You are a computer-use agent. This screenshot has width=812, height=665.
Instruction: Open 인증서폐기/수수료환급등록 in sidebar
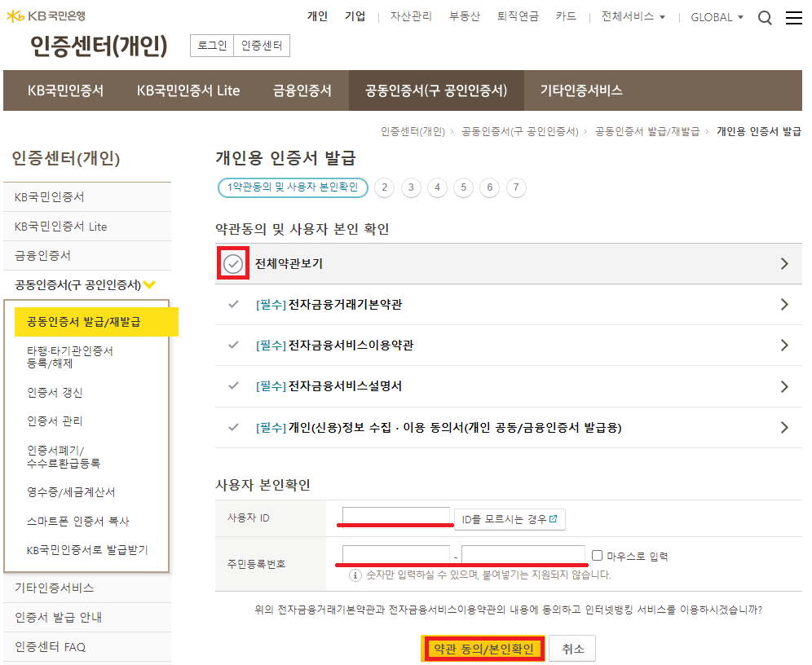[x=63, y=456]
